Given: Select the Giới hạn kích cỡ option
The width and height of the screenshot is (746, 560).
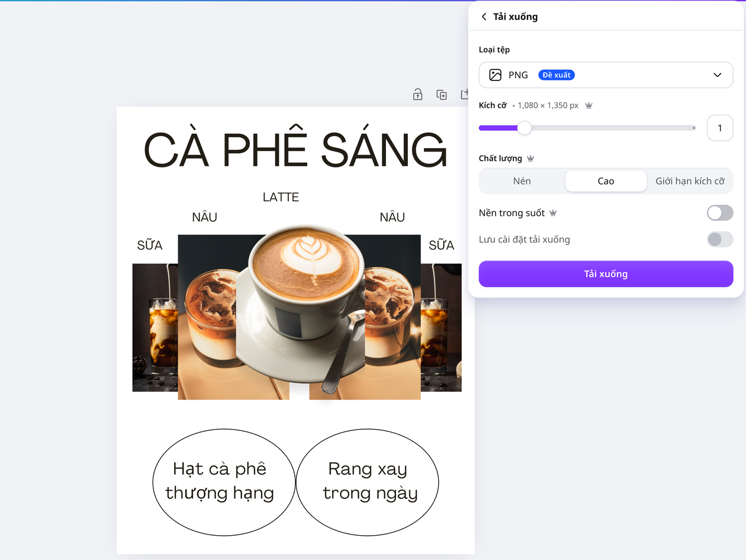Looking at the screenshot, I should 690,181.
